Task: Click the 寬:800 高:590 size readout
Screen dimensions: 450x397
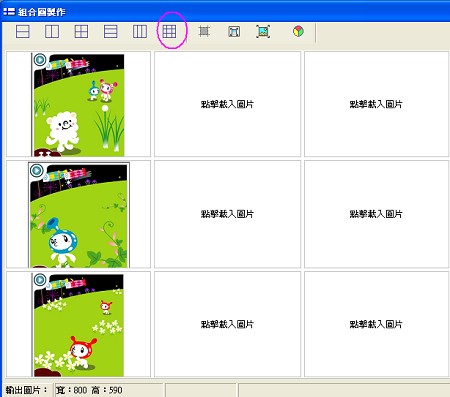Action: [89, 390]
